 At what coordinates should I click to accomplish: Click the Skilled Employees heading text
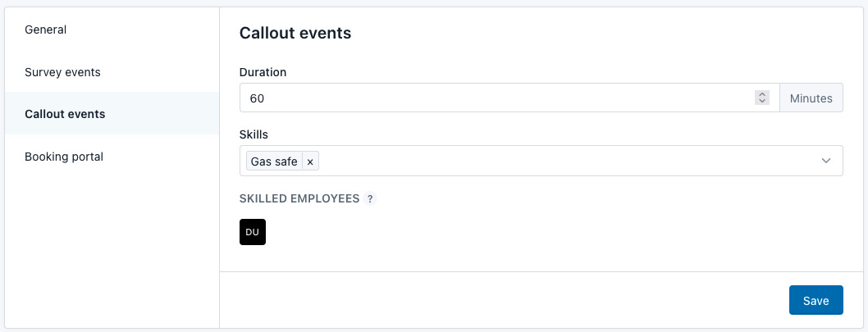pos(299,198)
